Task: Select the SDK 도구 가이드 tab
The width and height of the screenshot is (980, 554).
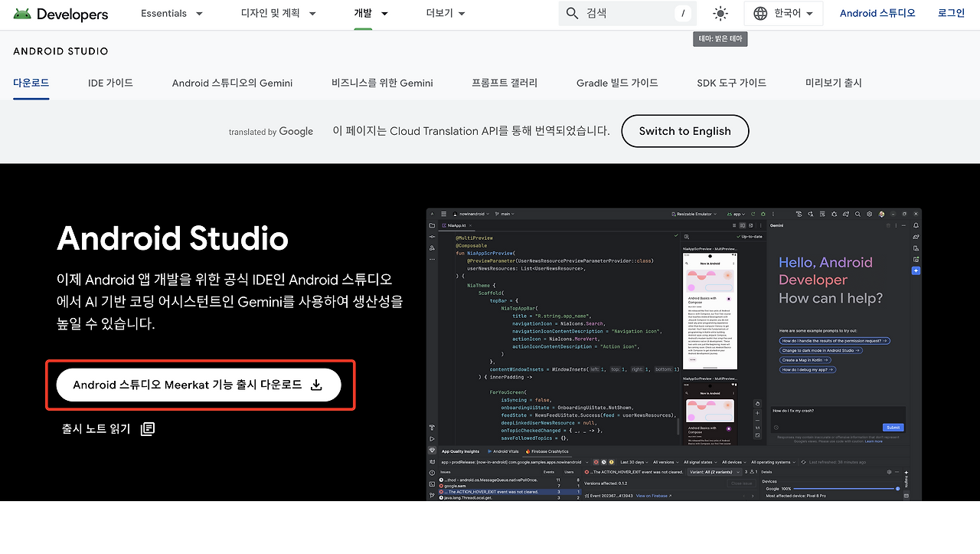Action: 731,83
